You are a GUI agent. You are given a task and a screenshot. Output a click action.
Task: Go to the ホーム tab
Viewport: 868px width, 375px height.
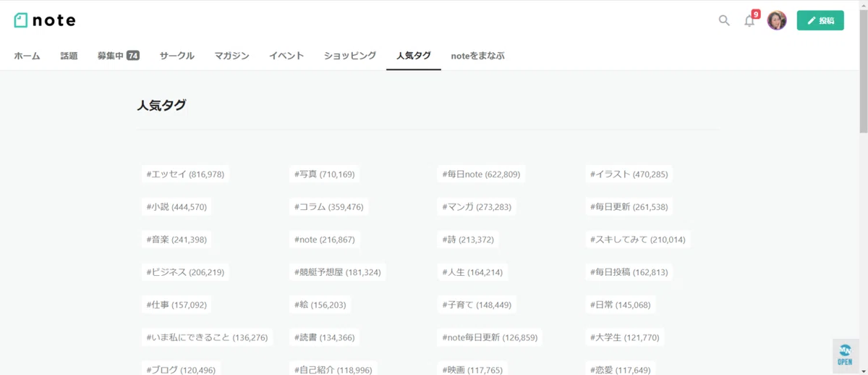coord(27,56)
